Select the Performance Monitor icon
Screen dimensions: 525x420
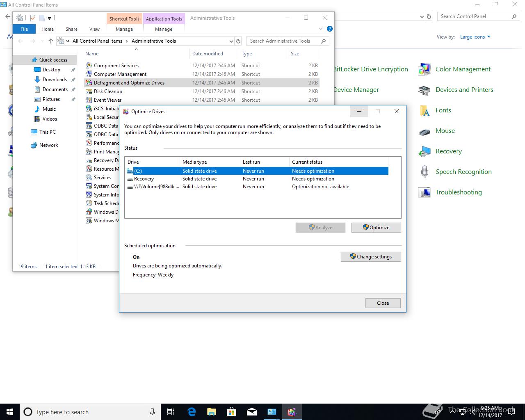coord(89,143)
